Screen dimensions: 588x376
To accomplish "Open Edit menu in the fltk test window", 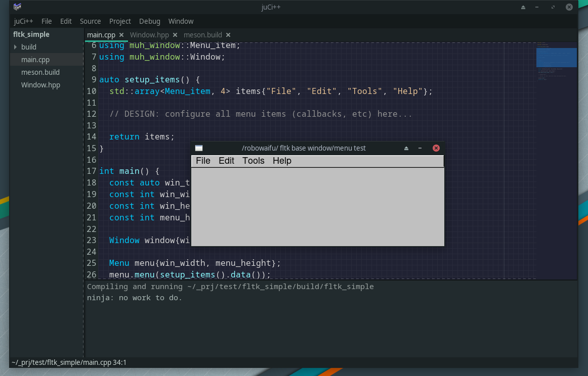I will coord(227,161).
